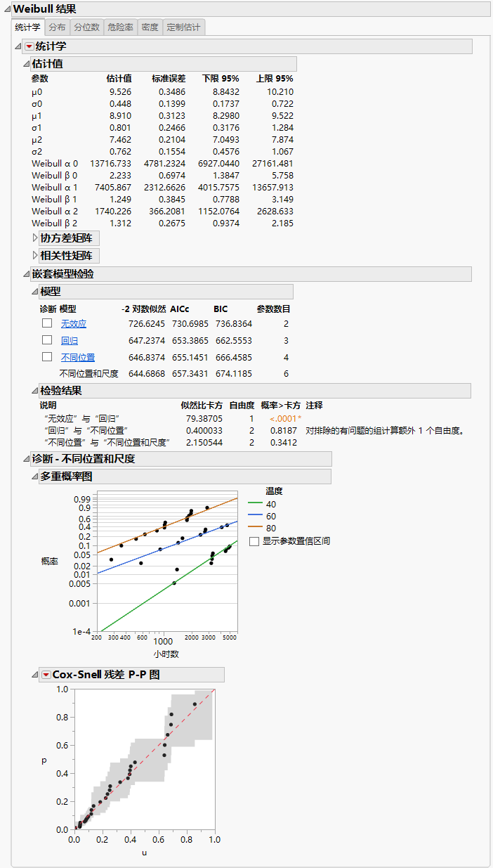Click the green 40 temperature legend line
This screenshot has height=868, width=493.
(x=255, y=504)
